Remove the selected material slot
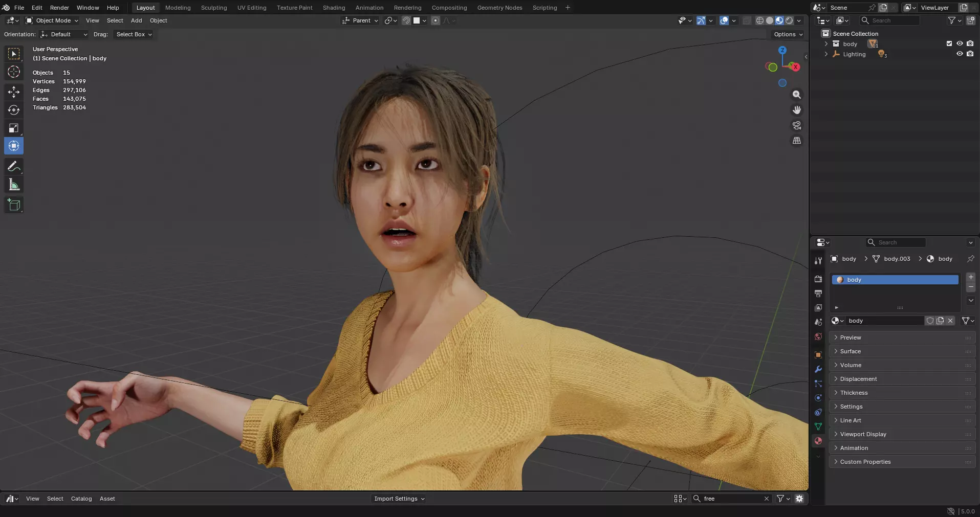Viewport: 980px width, 517px height. point(971,287)
